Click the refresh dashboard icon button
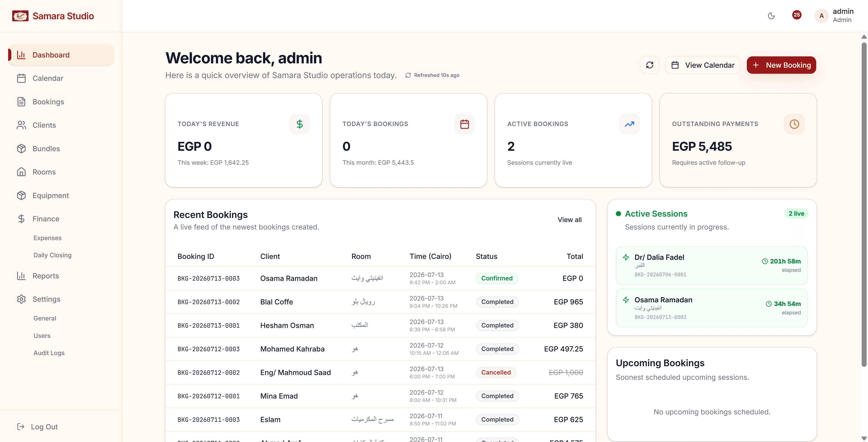The height and width of the screenshot is (442, 868). (650, 65)
